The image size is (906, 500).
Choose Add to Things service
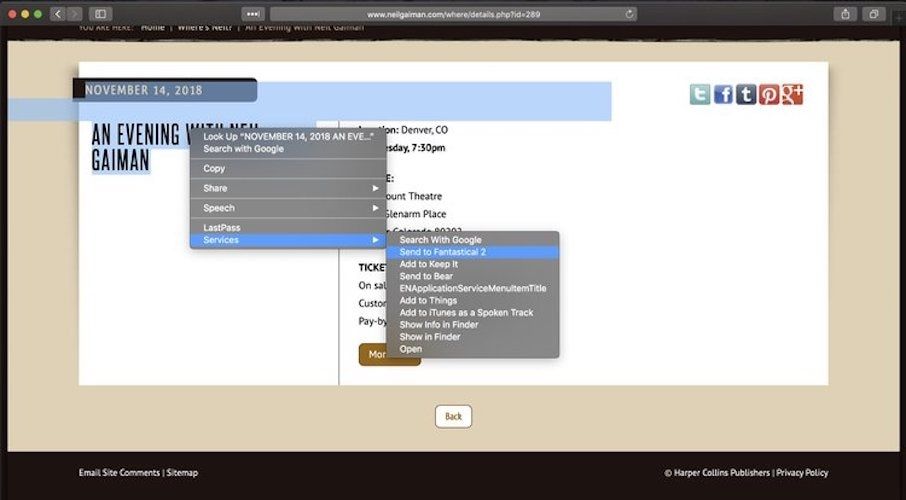[x=428, y=300]
